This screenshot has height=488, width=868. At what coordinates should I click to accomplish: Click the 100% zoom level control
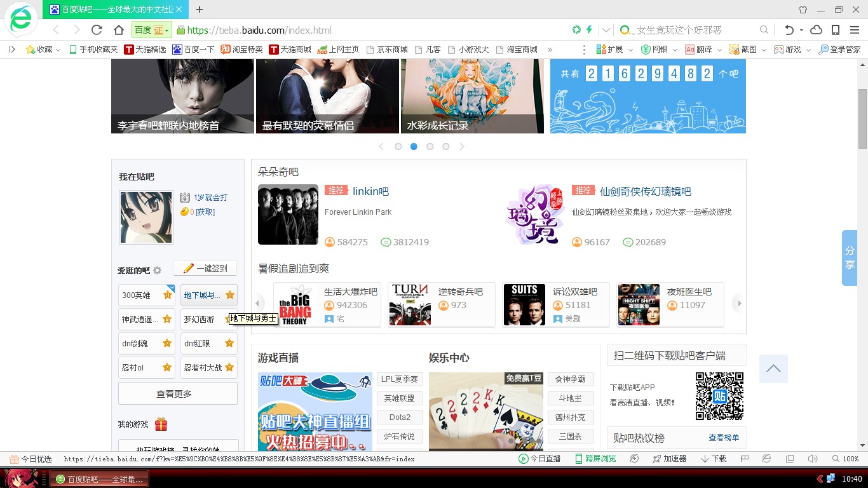coord(844,459)
